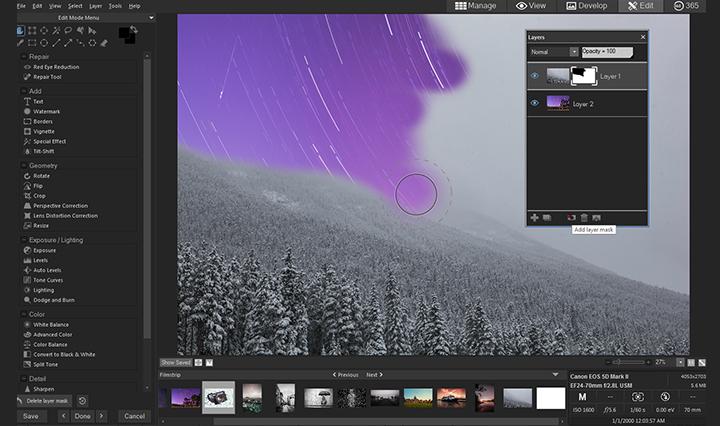Select the Tone Curves tool
720x426 pixels.
pyautogui.click(x=50, y=278)
